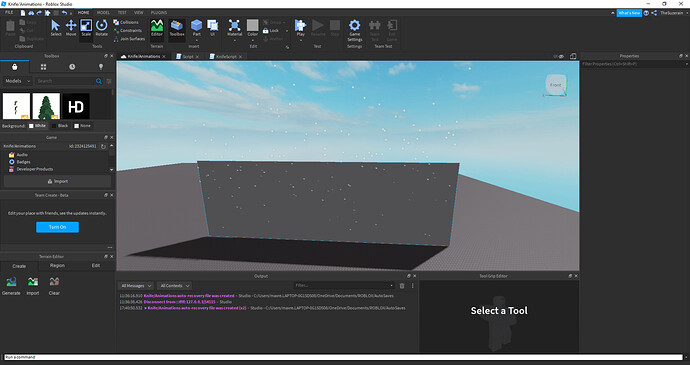This screenshot has width=690, height=365.
Task: Expand the All Contexts filter dropdown
Action: (174, 286)
